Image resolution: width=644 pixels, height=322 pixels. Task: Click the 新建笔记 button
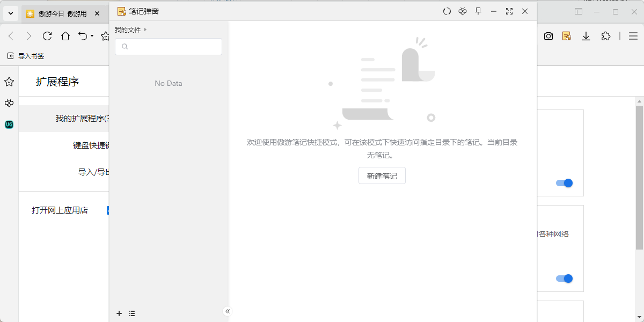tap(382, 175)
